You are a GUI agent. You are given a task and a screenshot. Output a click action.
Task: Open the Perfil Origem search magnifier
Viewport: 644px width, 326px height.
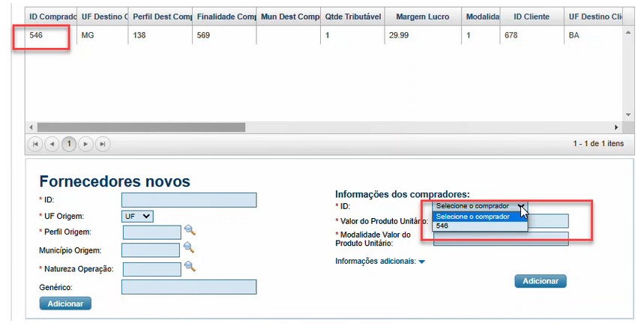click(x=190, y=230)
